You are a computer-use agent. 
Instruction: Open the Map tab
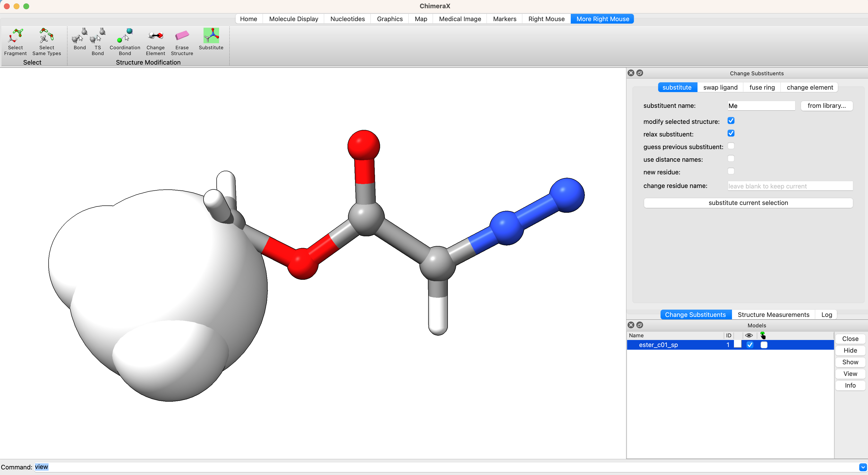pyautogui.click(x=421, y=19)
